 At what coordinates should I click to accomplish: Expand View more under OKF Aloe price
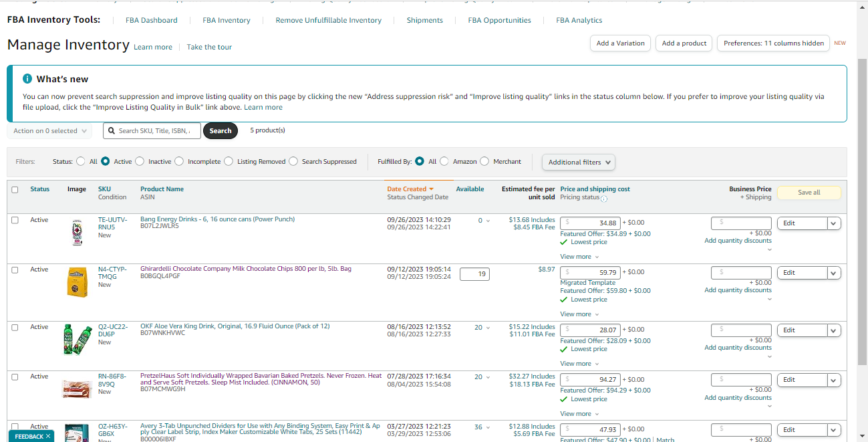tap(579, 364)
